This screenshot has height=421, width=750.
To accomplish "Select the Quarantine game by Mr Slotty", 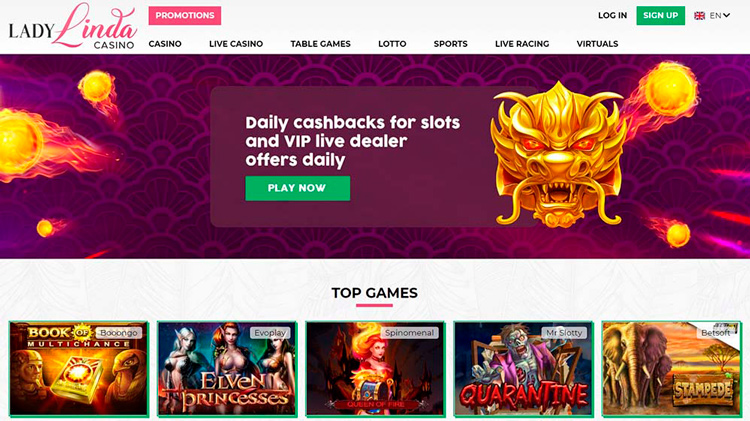I will click(x=524, y=368).
